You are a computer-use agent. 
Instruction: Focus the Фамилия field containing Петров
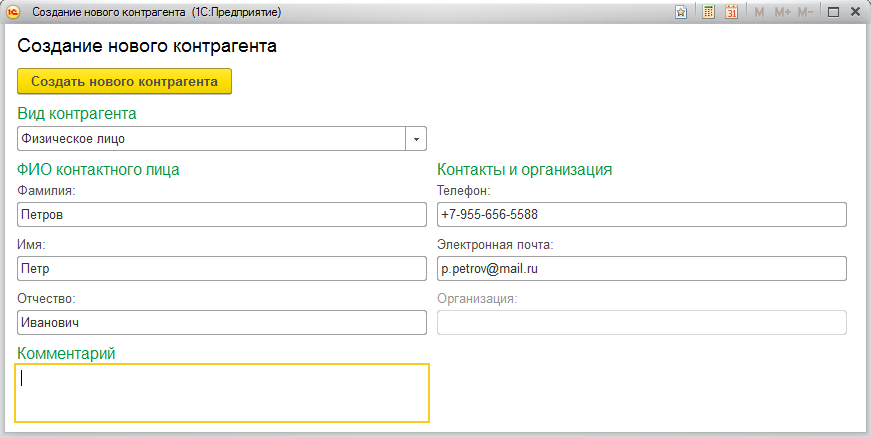[x=222, y=214]
